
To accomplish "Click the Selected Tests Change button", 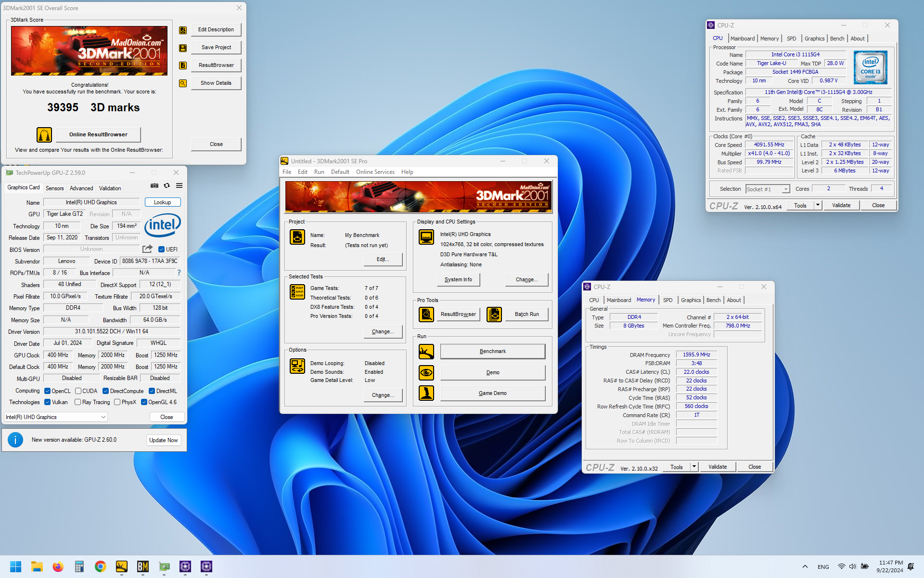I will (383, 332).
